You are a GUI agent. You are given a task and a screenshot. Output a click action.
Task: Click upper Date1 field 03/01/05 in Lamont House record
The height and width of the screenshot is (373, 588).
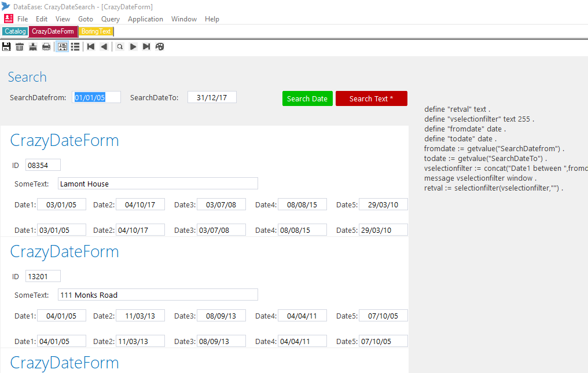tap(61, 205)
